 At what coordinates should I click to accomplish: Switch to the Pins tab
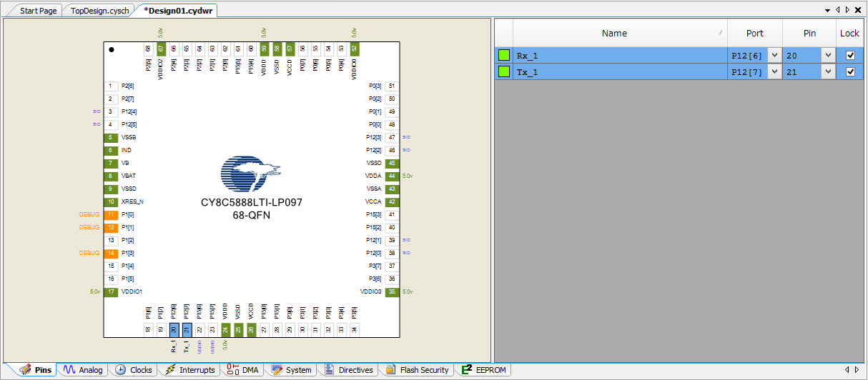[36, 370]
